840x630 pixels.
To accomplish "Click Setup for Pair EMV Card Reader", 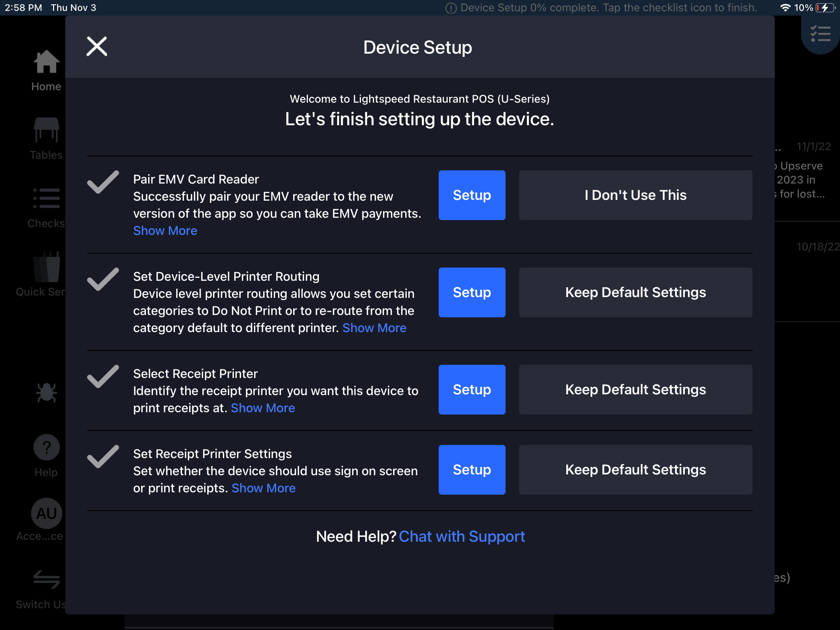I will pos(472,195).
